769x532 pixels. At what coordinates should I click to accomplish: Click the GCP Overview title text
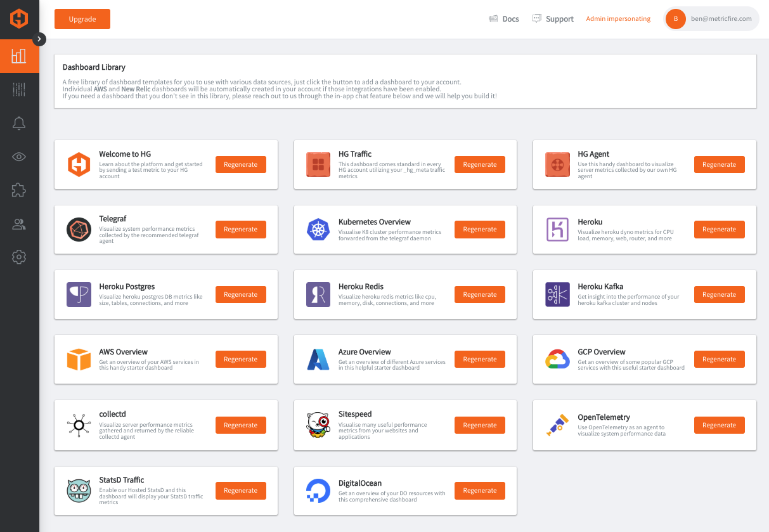tap(602, 352)
